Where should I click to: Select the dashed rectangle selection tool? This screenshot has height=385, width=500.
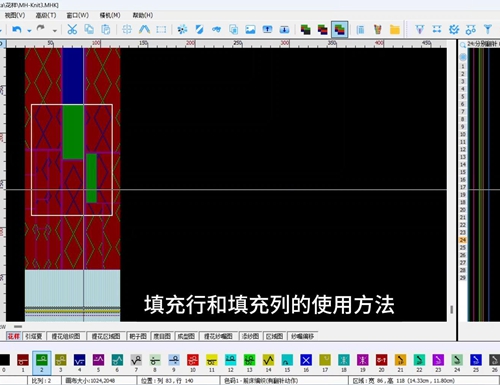161,30
